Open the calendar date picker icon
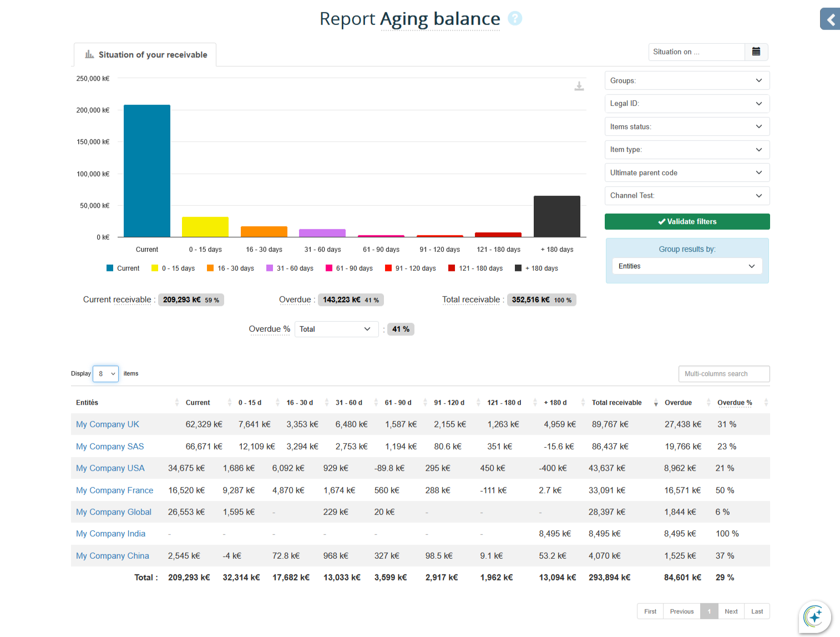 [756, 52]
